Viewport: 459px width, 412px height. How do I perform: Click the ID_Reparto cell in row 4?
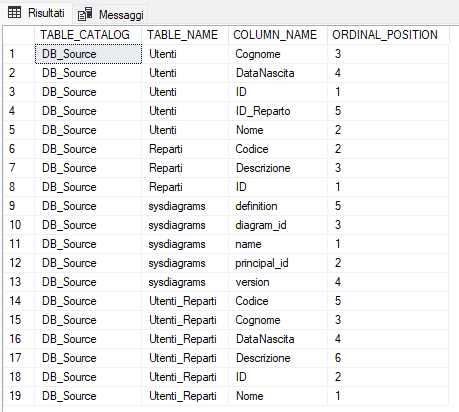tap(278, 111)
